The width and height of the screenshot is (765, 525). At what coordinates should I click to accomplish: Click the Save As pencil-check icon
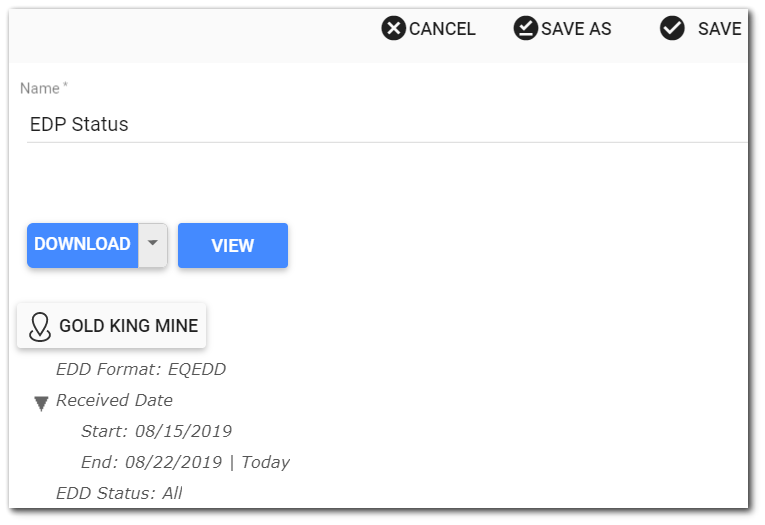[x=525, y=28]
